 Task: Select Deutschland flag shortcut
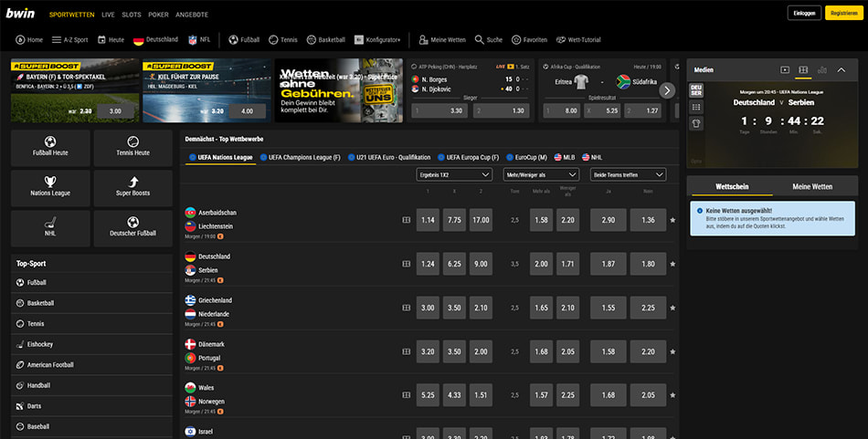155,40
